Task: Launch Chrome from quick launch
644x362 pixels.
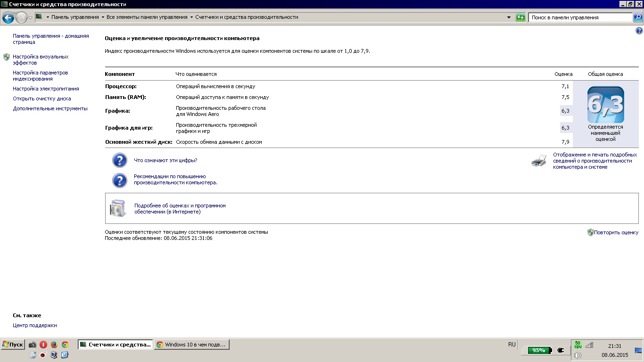Action: (x=65, y=345)
